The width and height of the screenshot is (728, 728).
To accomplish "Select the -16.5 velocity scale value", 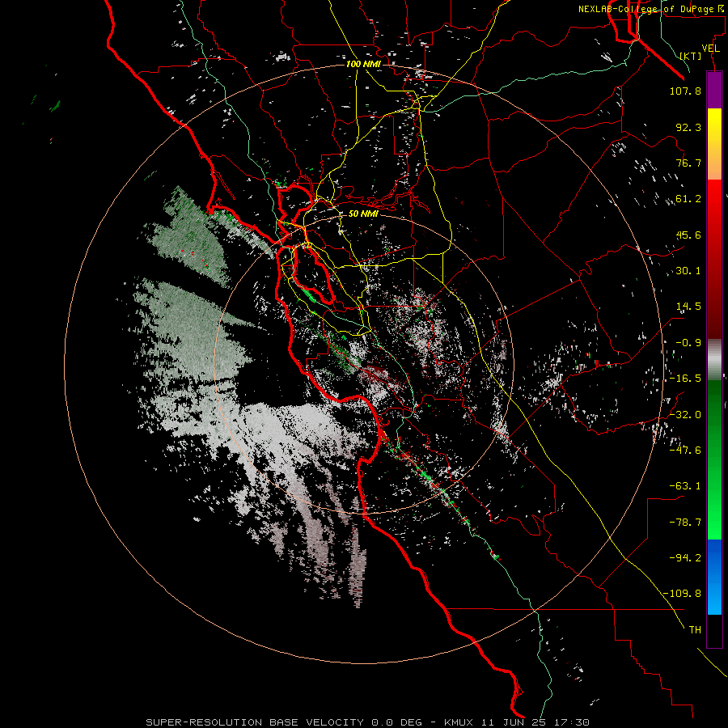I will point(685,379).
